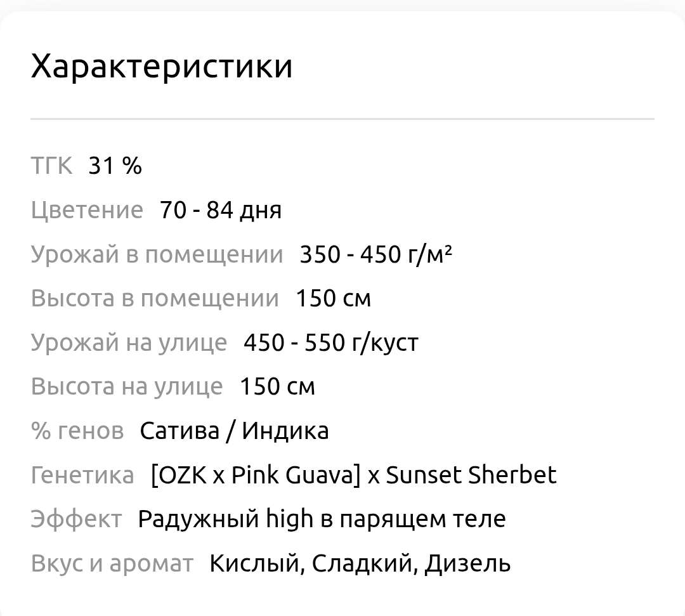Image resolution: width=685 pixels, height=616 pixels.
Task: Select the Кислый, Сладкий, Дизель value
Action: (360, 563)
